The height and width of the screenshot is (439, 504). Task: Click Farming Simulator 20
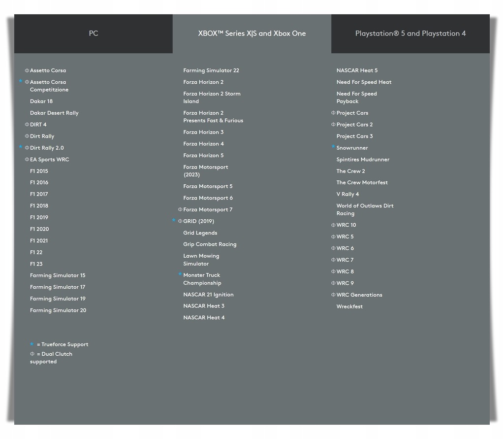(58, 310)
